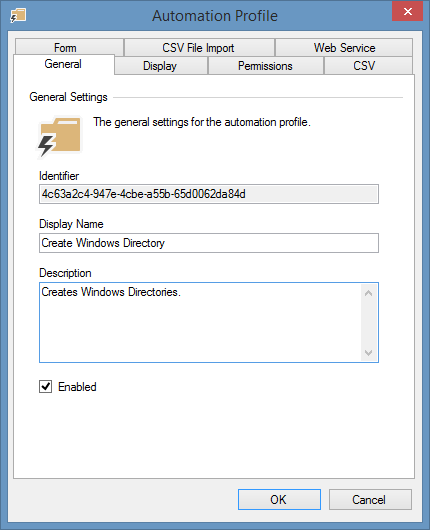The height and width of the screenshot is (530, 430).
Task: Switch to the Form tab
Action: pyautogui.click(x=69, y=47)
